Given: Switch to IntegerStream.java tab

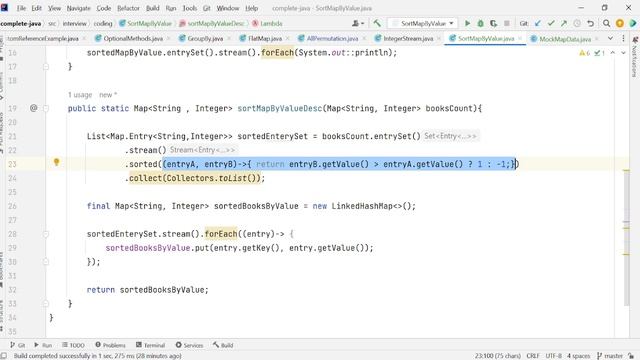Looking at the screenshot, I should [x=408, y=38].
